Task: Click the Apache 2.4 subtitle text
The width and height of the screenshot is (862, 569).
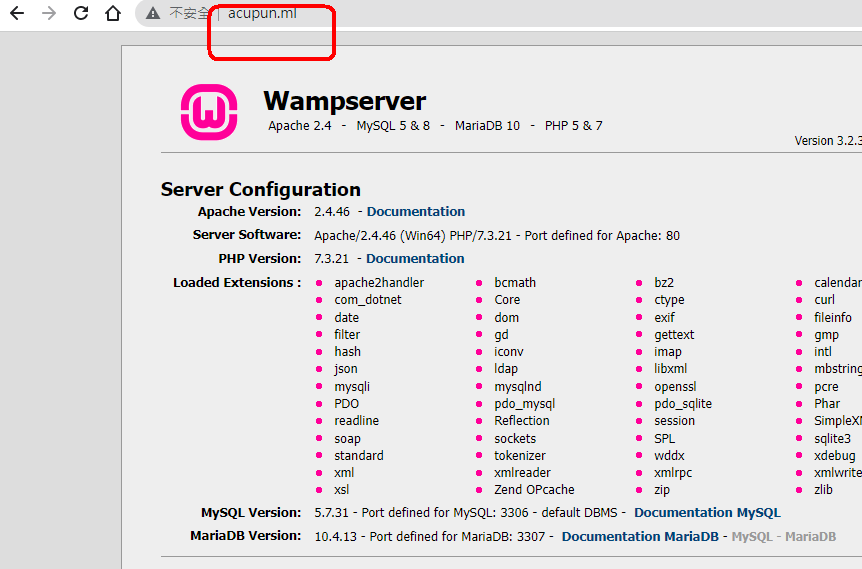Action: click(300, 126)
